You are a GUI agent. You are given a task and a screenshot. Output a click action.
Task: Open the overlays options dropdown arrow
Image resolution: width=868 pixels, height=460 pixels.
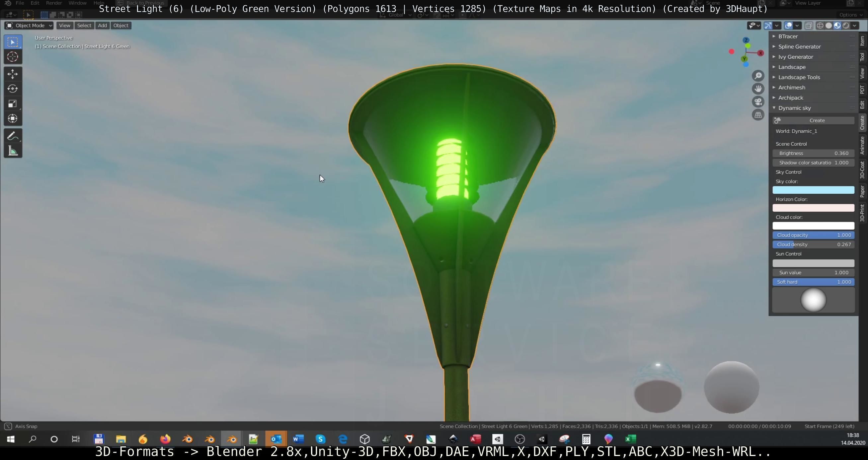(797, 26)
